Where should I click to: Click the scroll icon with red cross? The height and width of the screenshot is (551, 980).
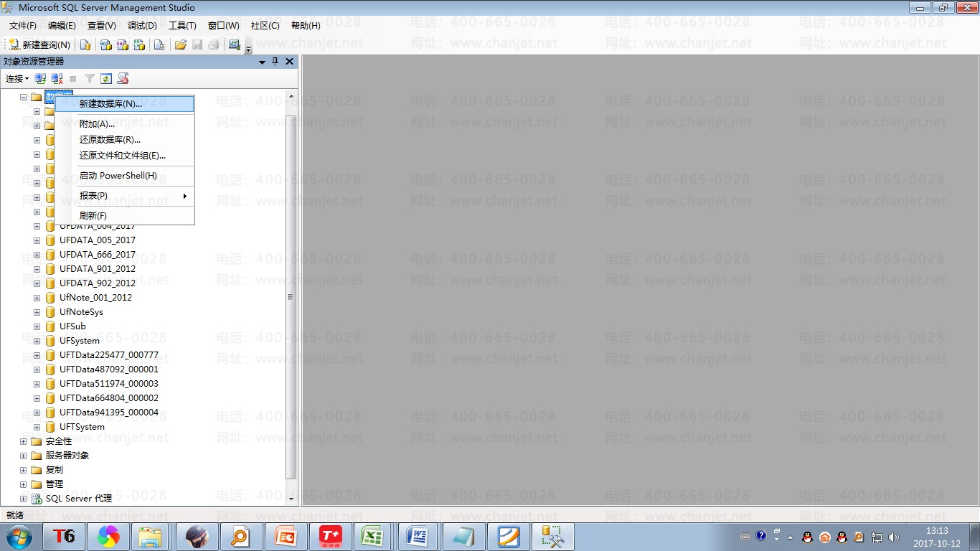click(123, 79)
